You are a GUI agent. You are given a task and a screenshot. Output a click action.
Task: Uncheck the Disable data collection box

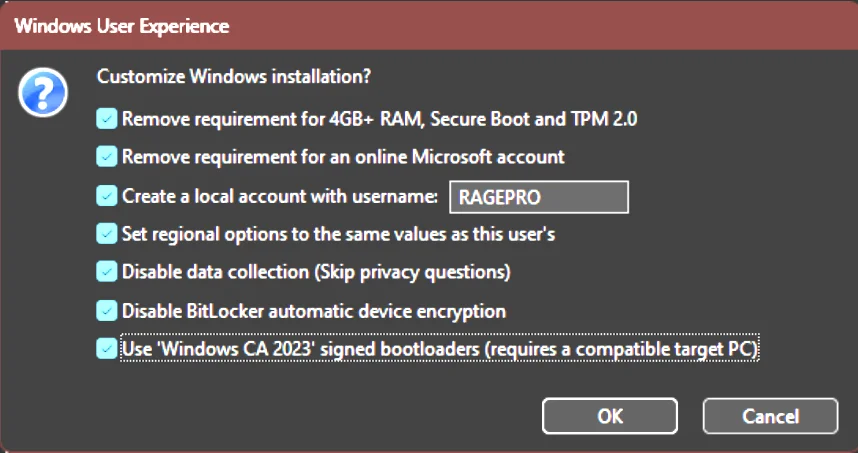click(x=107, y=271)
